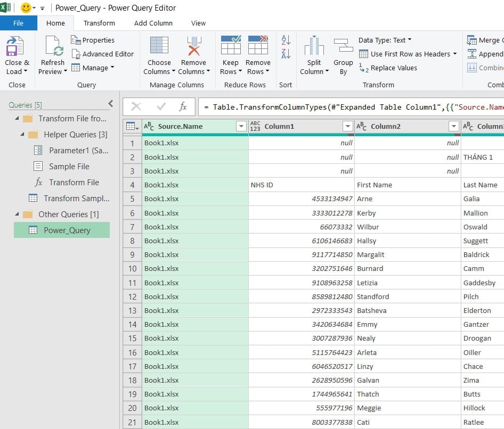
Task: Click Append Queries
Action: [x=485, y=54]
